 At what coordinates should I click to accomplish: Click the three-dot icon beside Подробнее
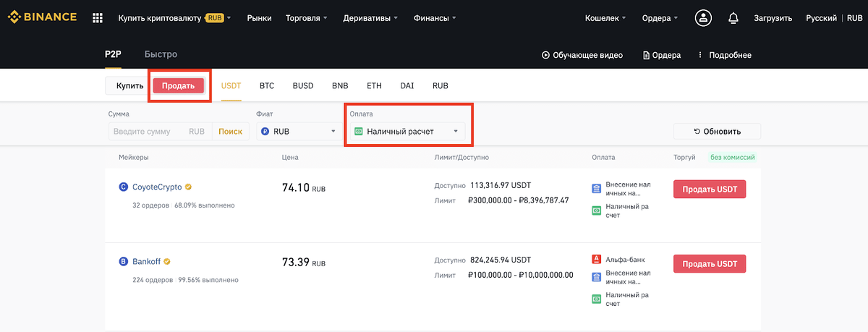(x=700, y=55)
